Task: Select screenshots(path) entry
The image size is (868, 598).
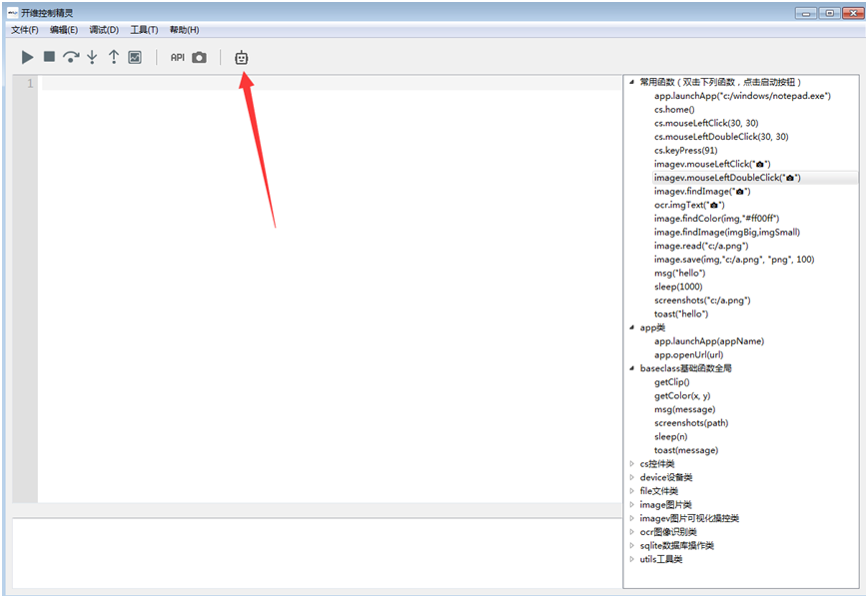Action: (x=691, y=423)
